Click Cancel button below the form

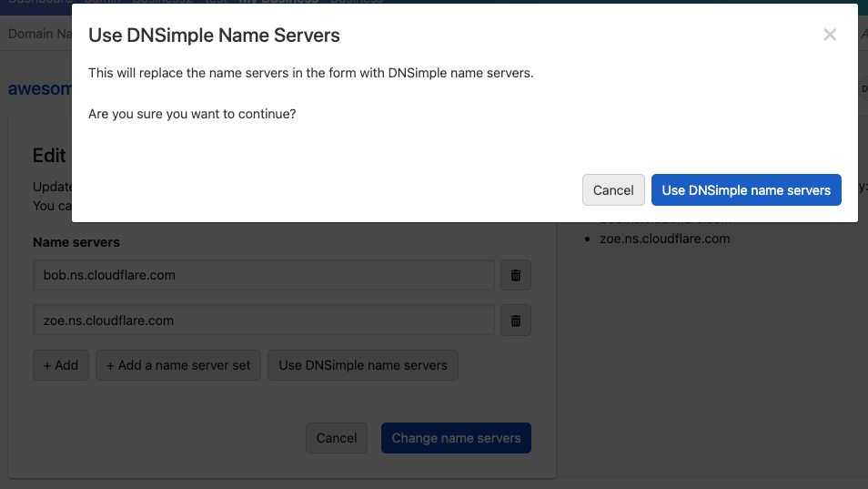(x=337, y=438)
